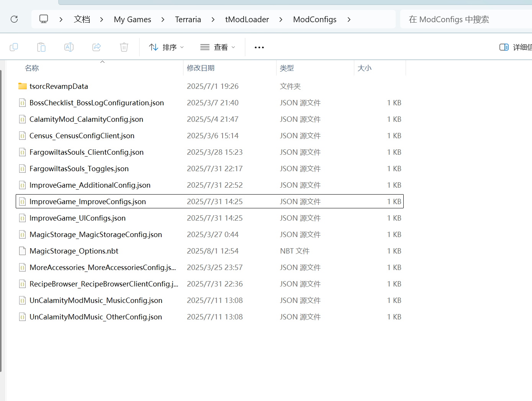Click the CalamityMod_CalamityConfig.json file icon
Screen dimensions: 532x401
pos(23,119)
